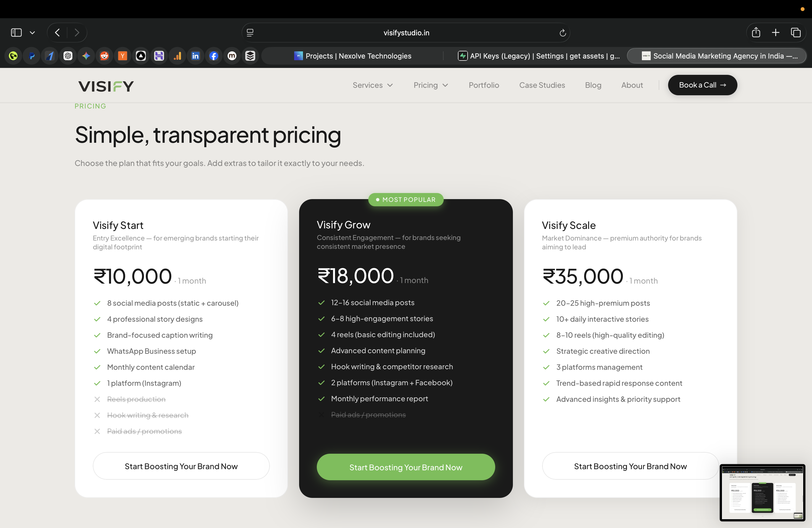
Task: Open the 'm' logo pinned tab
Action: 232,56
